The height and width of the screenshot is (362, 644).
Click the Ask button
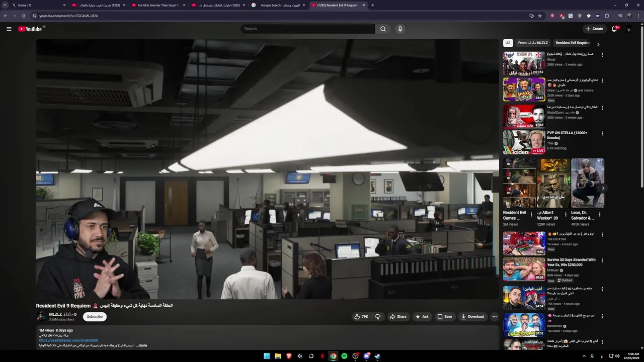(x=422, y=317)
